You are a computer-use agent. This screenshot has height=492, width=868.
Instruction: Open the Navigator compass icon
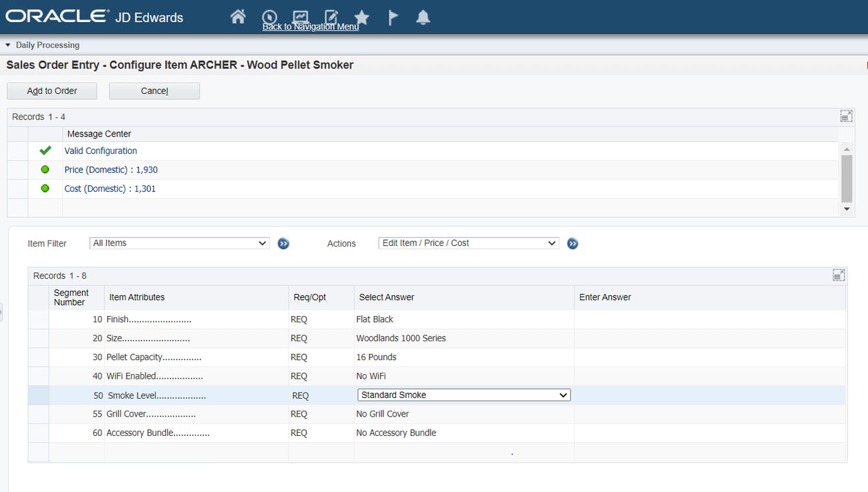tap(269, 17)
